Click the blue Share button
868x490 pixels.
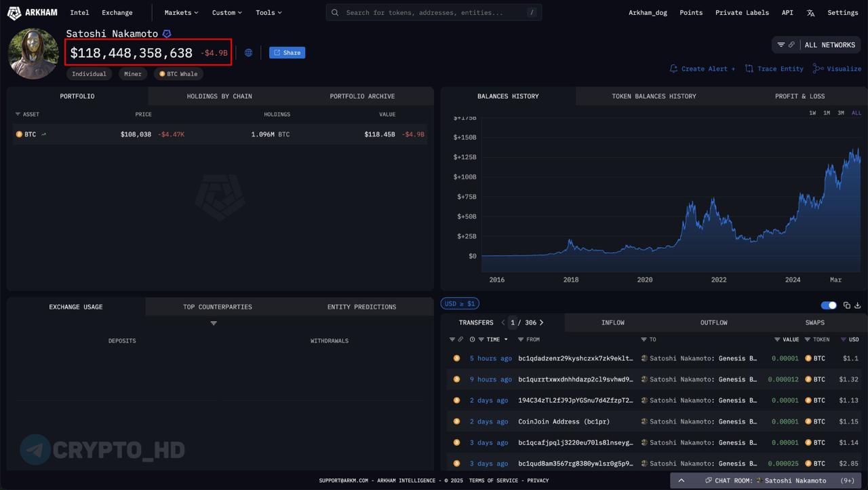click(287, 53)
